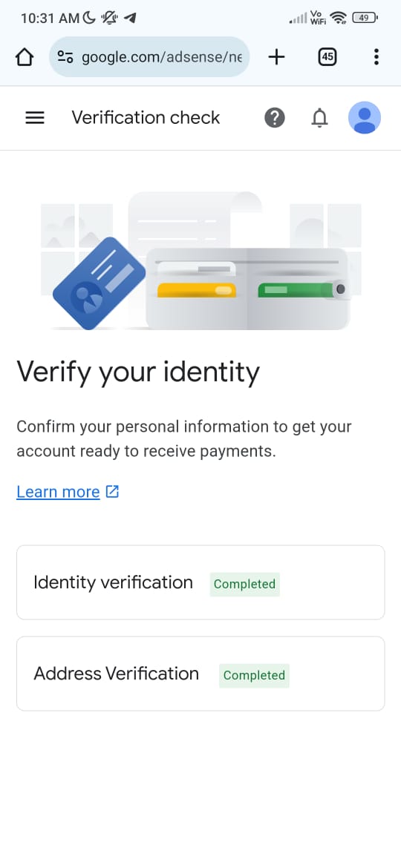Tap the browser home icon

coord(25,56)
